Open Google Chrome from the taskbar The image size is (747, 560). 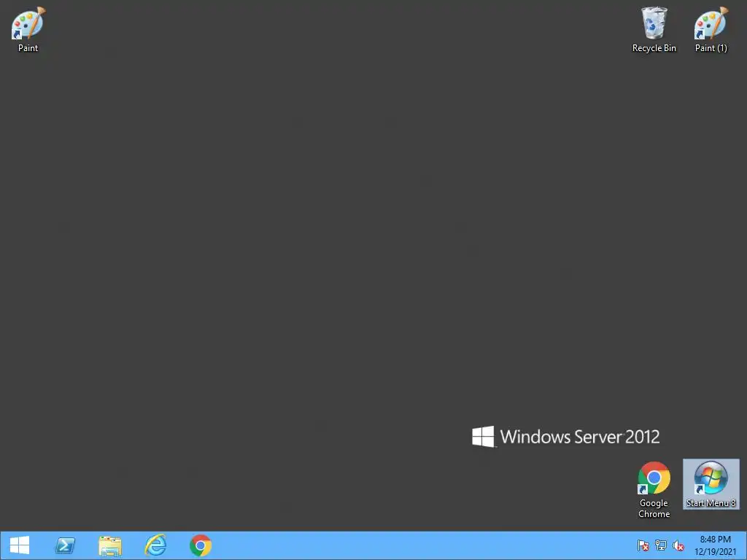pyautogui.click(x=201, y=545)
